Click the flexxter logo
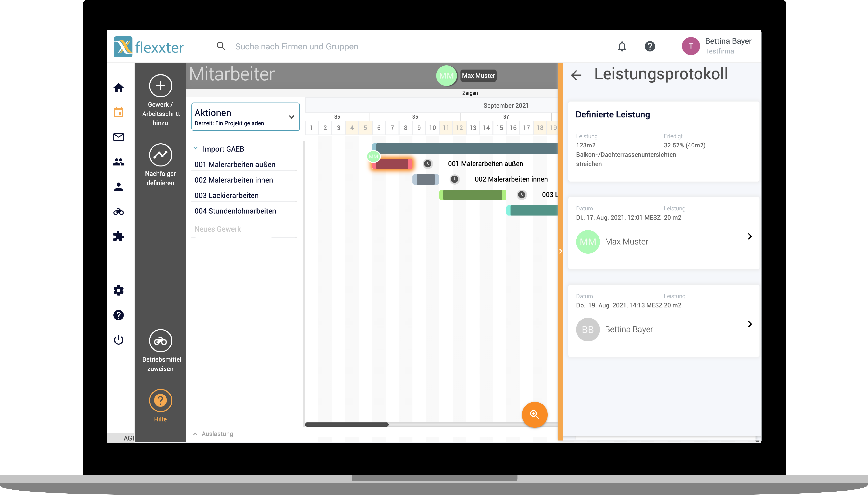This screenshot has width=868, height=495. pos(149,47)
